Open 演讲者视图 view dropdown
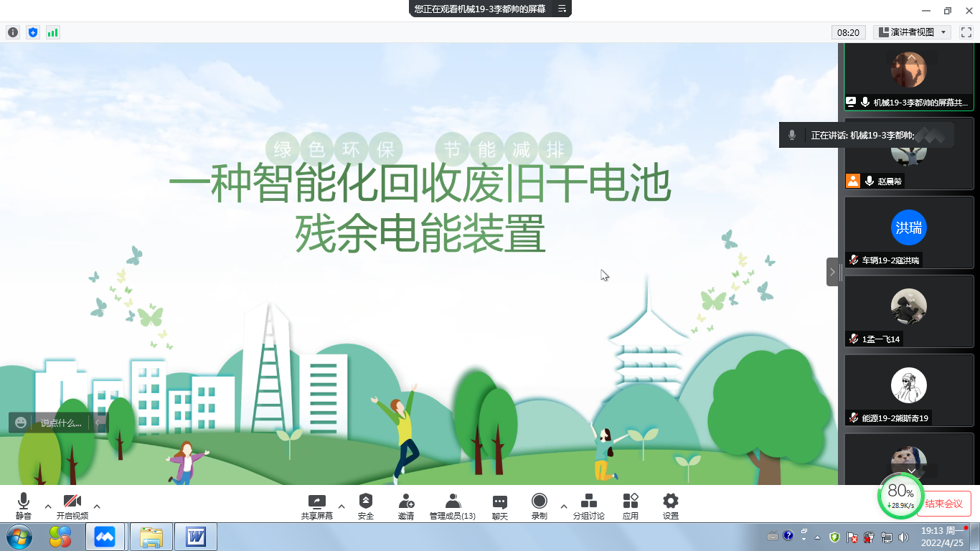 [x=913, y=32]
